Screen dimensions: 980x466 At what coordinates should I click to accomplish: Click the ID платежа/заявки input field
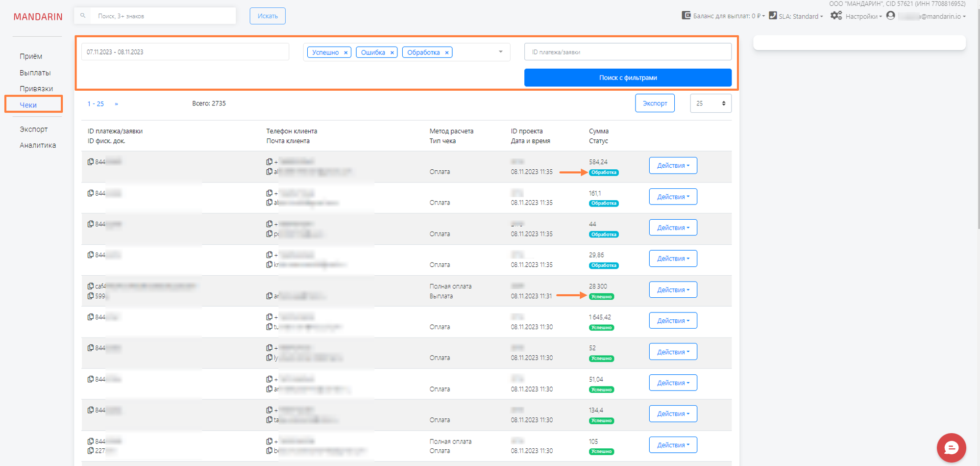point(627,52)
